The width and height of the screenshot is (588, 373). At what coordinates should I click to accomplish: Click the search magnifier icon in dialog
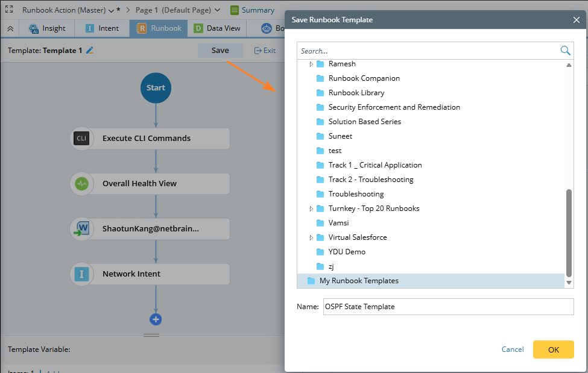click(x=565, y=51)
